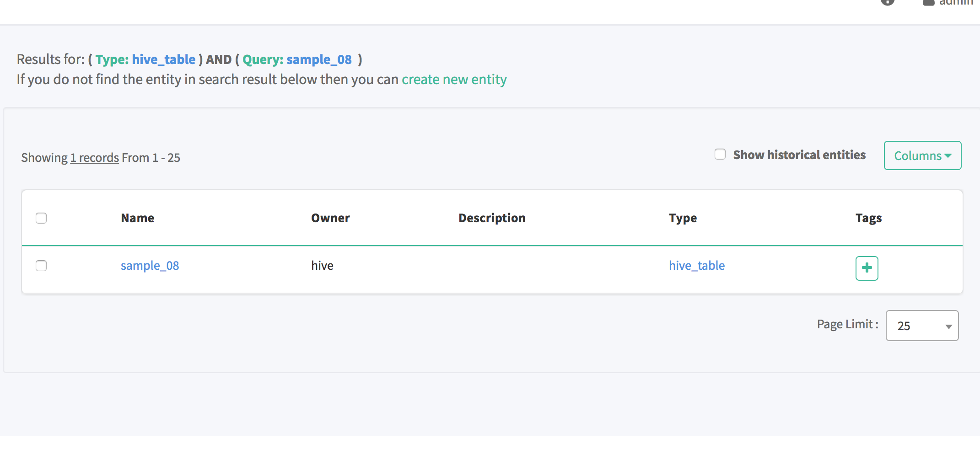Click the Type: hive_table filter text
This screenshot has height=460, width=980.
tap(145, 59)
